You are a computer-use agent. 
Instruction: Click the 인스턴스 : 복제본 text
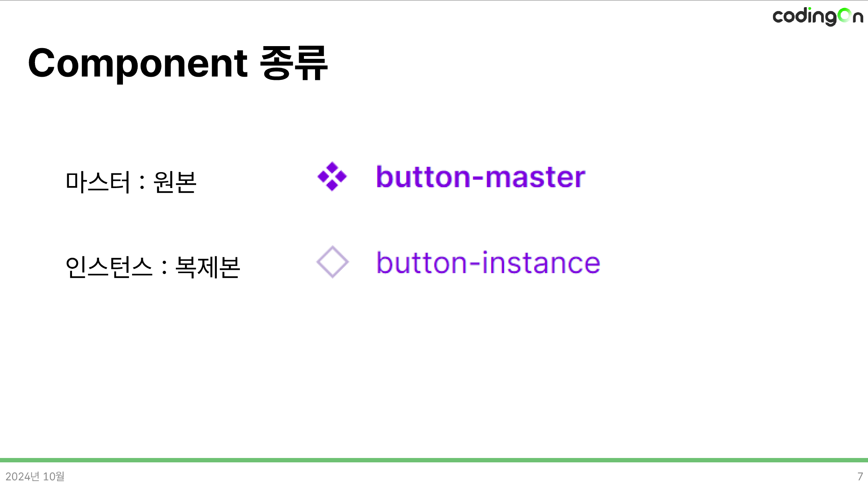click(x=153, y=267)
